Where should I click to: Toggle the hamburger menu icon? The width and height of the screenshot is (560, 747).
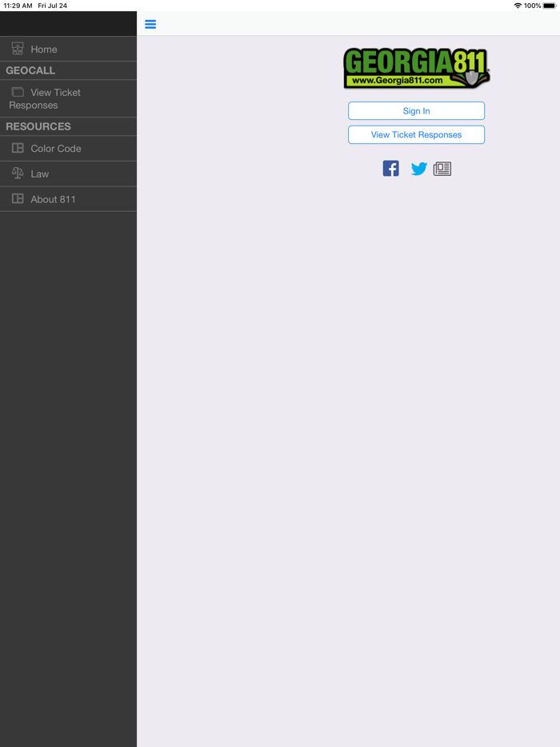[150, 24]
